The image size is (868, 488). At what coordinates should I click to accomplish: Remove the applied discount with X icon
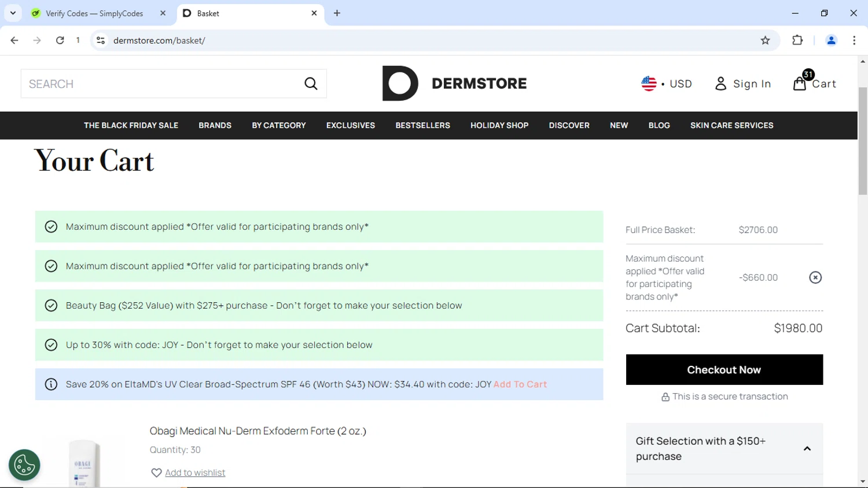815,277
